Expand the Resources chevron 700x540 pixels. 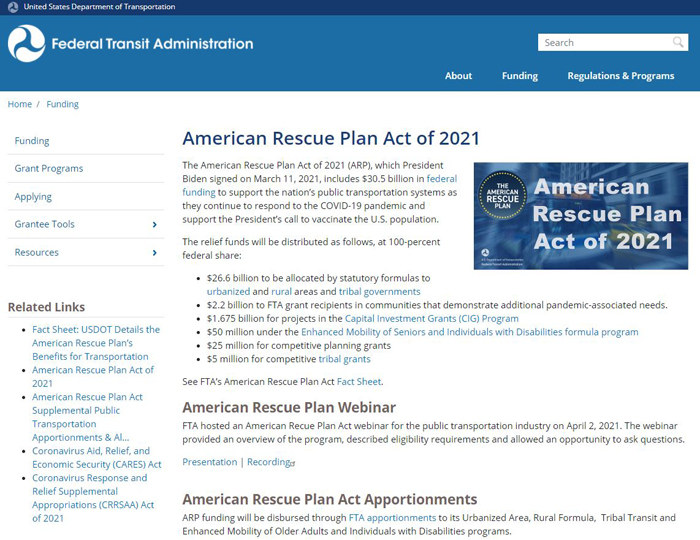coord(154,253)
